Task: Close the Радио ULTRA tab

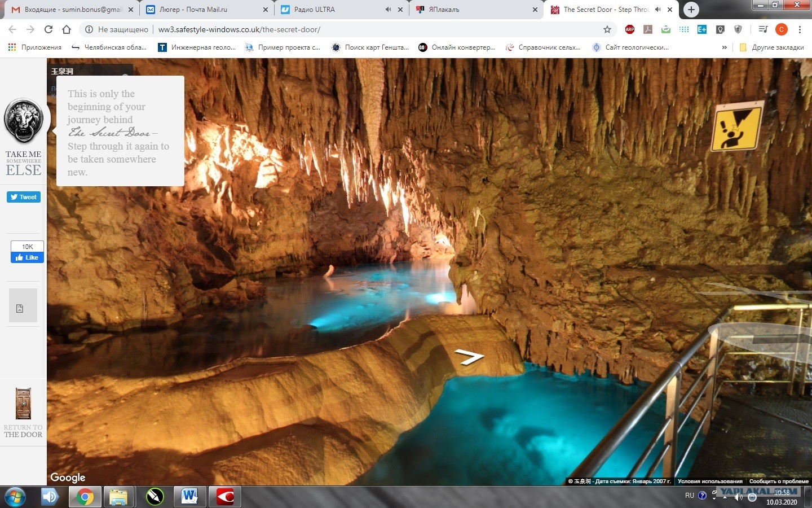Action: 400,10
